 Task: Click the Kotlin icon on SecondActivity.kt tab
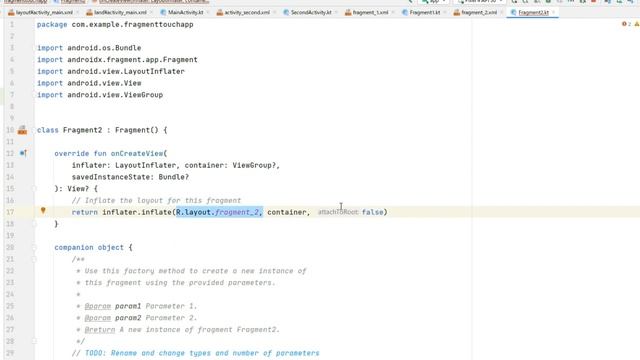(x=286, y=13)
